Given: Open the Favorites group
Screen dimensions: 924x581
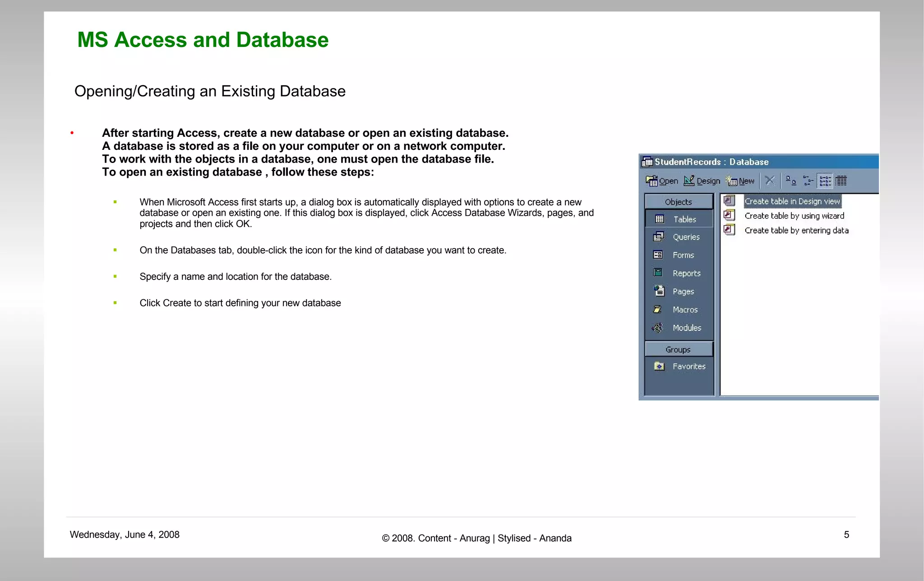Looking at the screenshot, I should pos(680,367).
